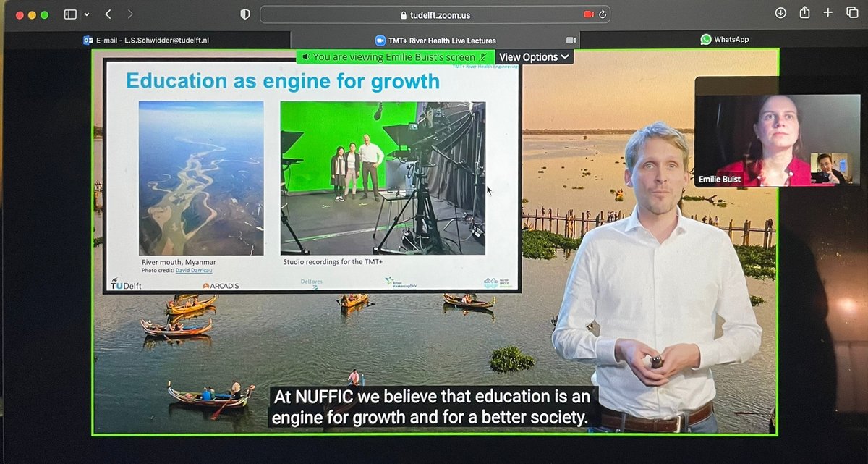Toggle the Safari sidebar button
The image size is (868, 464).
[70, 14]
